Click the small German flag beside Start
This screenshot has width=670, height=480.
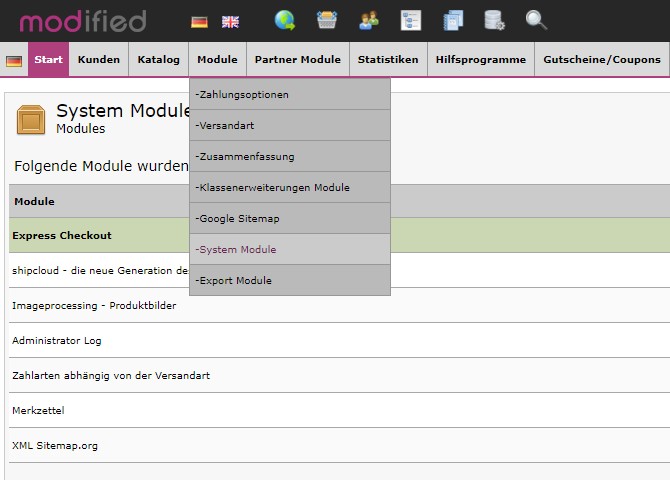[14, 61]
